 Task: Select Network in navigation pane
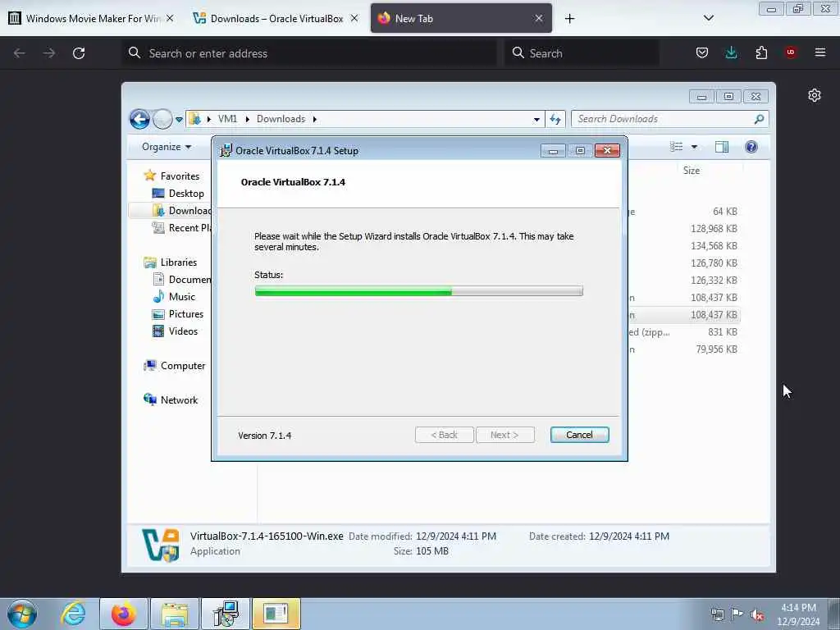point(179,400)
